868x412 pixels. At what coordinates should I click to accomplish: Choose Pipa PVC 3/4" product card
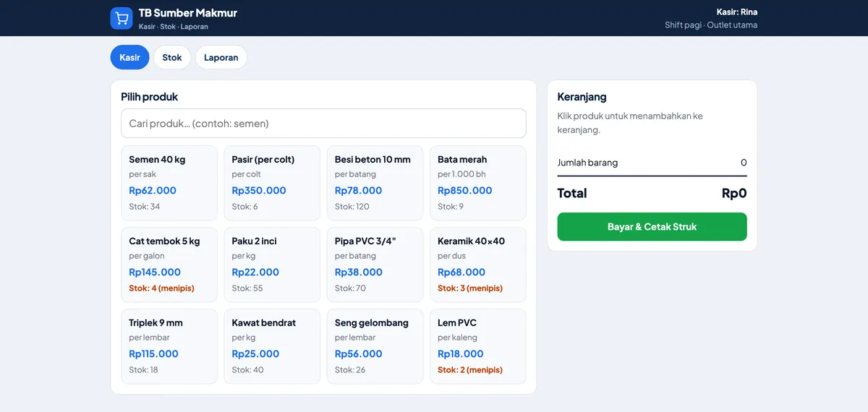click(x=375, y=265)
